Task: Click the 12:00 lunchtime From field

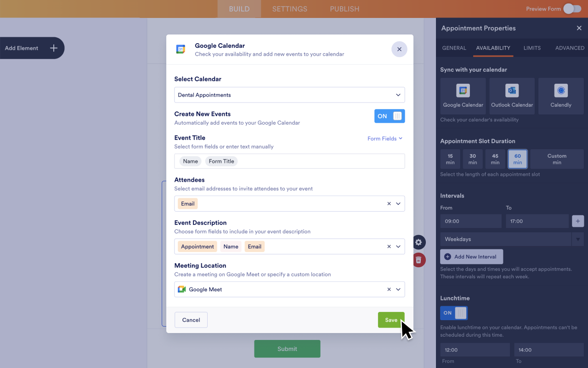Action: 475,350
